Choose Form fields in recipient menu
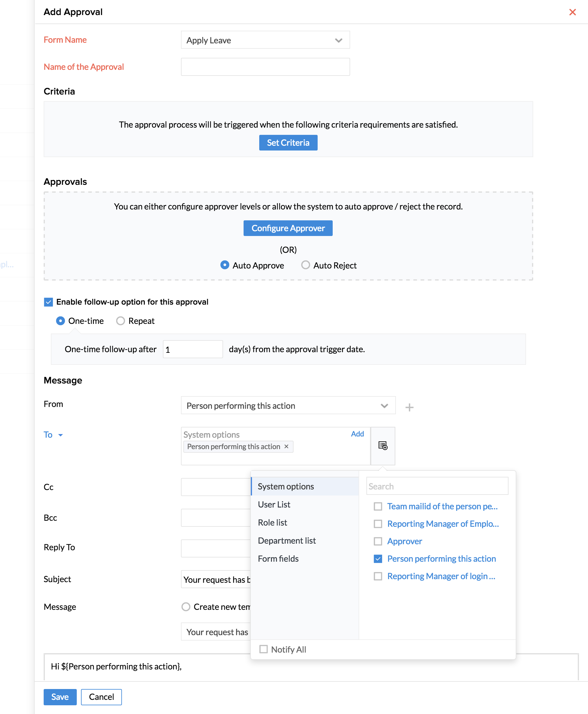The height and width of the screenshot is (714, 588). point(278,559)
